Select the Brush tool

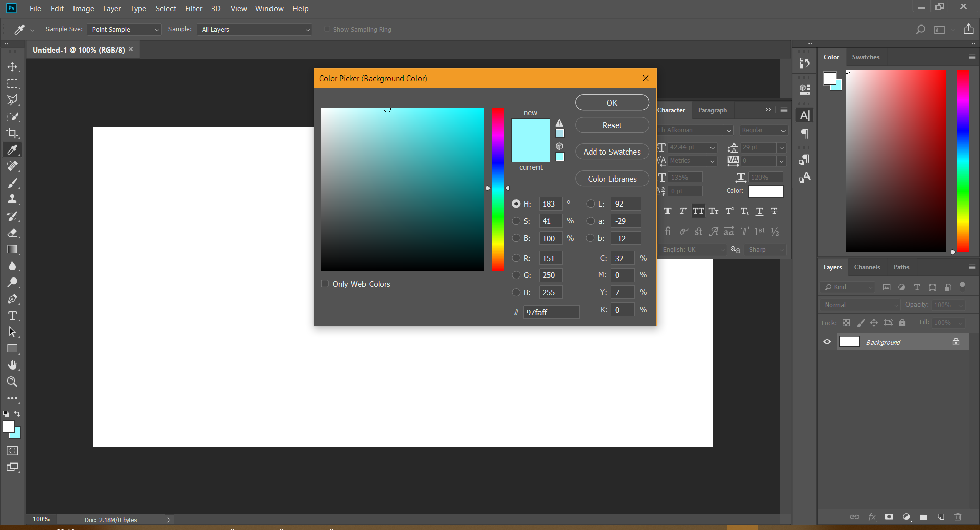12,183
